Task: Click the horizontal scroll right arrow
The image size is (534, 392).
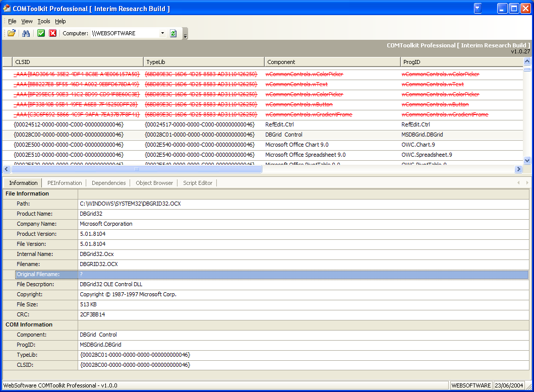Action: [x=518, y=169]
